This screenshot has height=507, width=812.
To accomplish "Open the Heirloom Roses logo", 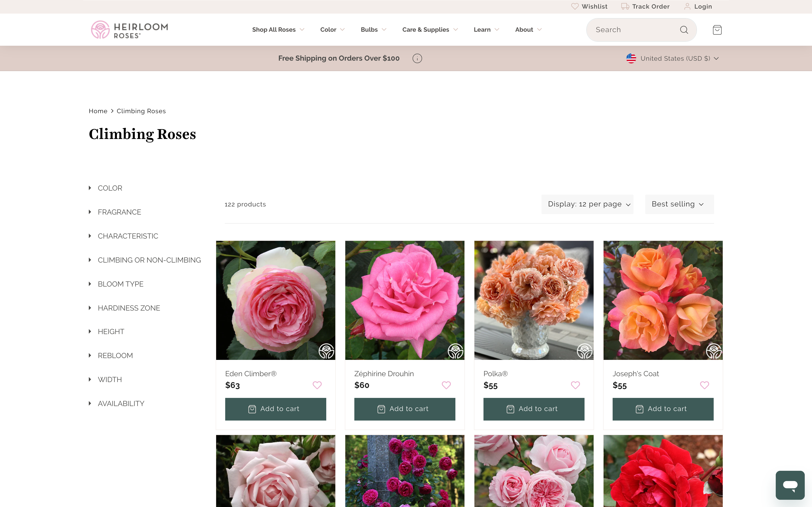I will coord(130,29).
